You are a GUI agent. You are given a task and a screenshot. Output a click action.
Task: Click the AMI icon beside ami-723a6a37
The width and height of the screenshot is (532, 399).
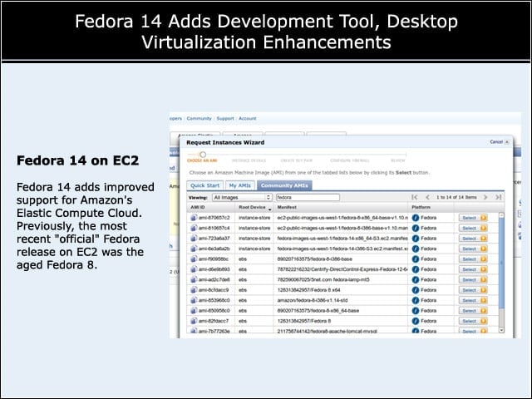[x=194, y=239]
